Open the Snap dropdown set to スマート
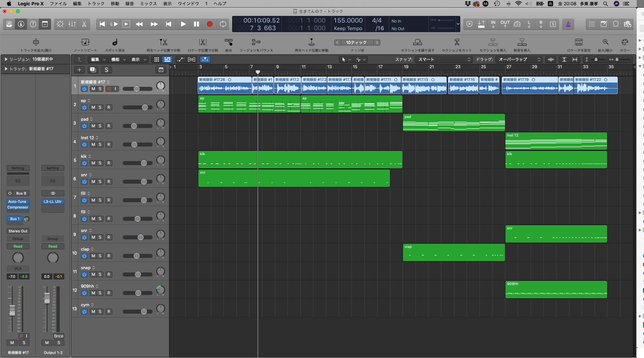 click(444, 59)
